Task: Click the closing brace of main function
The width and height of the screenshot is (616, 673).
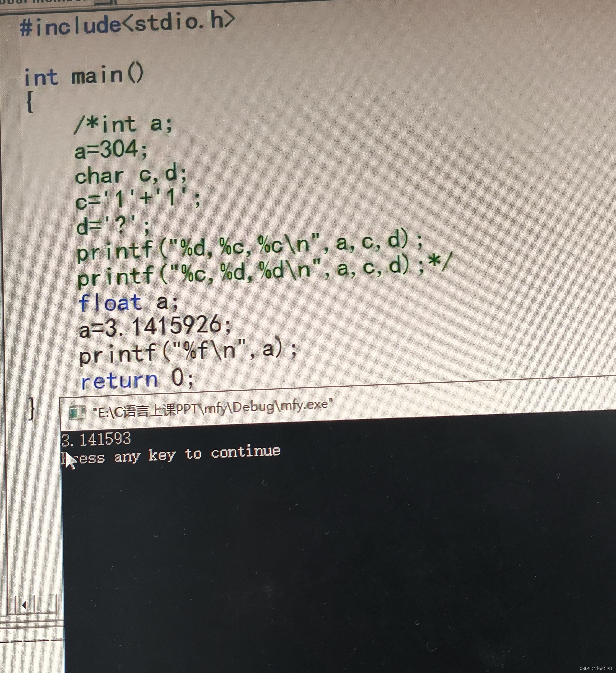Action: point(32,408)
